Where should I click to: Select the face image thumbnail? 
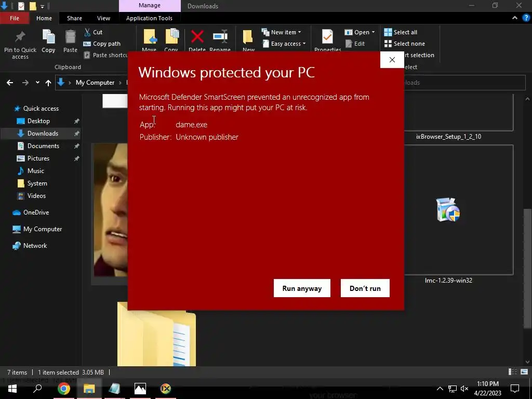111,210
